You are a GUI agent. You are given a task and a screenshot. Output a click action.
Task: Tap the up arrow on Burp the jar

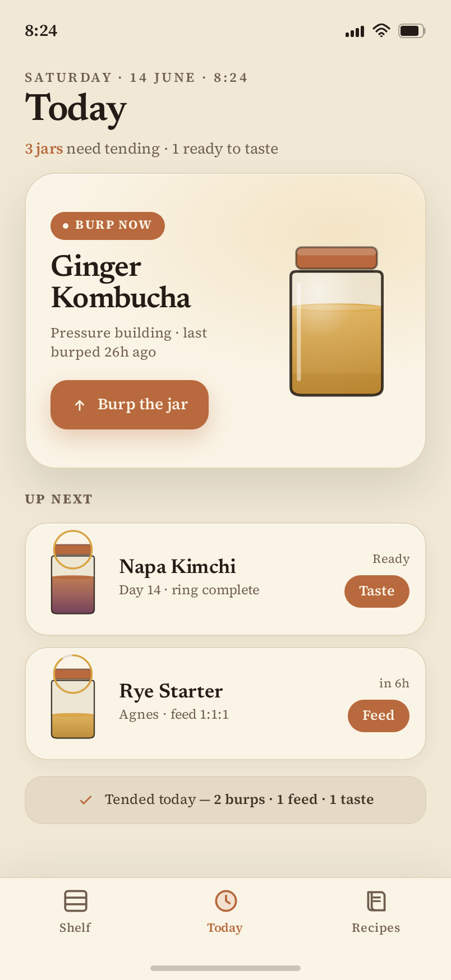[x=80, y=405]
